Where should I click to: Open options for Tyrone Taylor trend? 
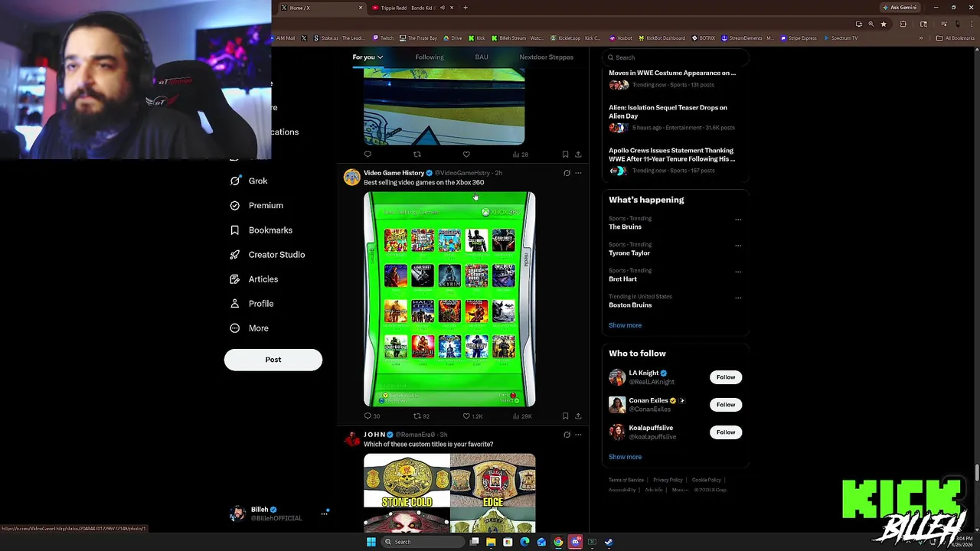738,246
